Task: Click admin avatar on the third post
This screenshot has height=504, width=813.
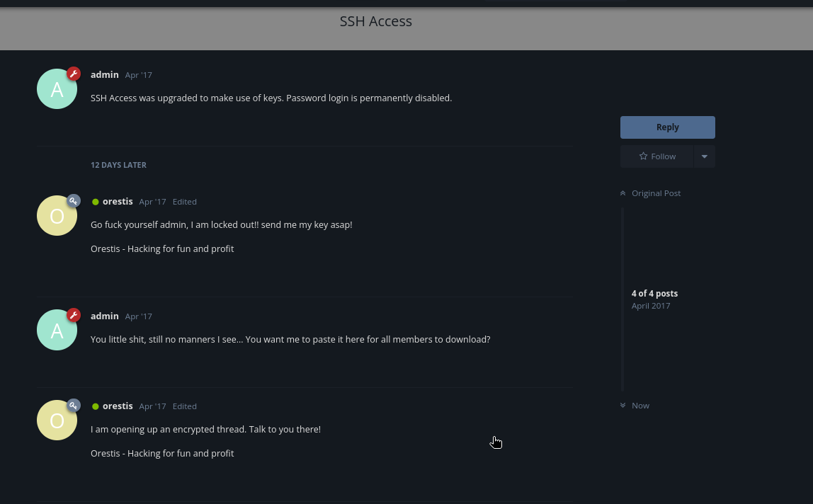Action: (57, 330)
